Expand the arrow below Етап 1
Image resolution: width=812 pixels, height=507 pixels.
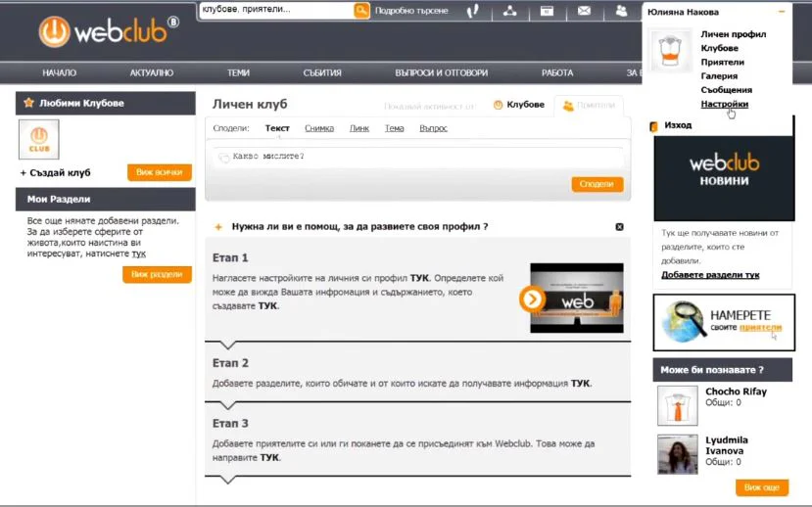(228, 346)
